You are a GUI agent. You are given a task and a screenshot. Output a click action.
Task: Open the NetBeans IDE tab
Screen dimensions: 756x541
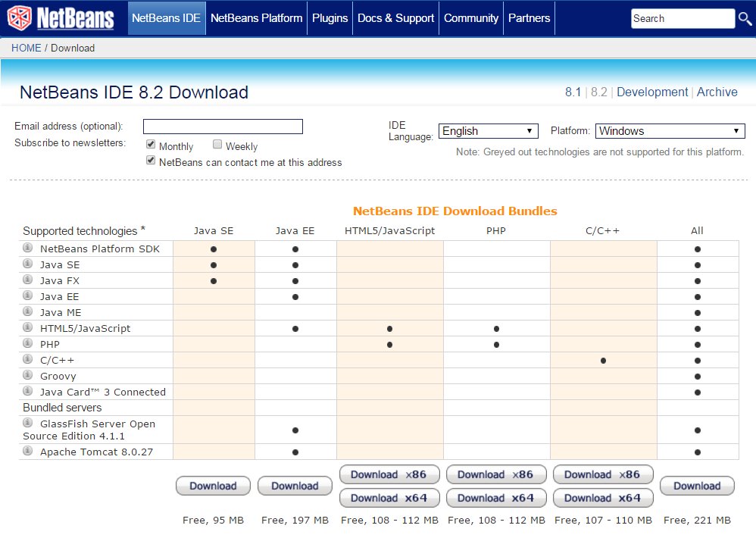click(167, 18)
